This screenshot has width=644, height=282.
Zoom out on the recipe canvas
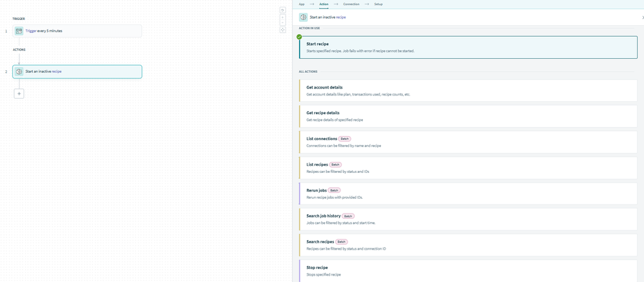tap(282, 23)
